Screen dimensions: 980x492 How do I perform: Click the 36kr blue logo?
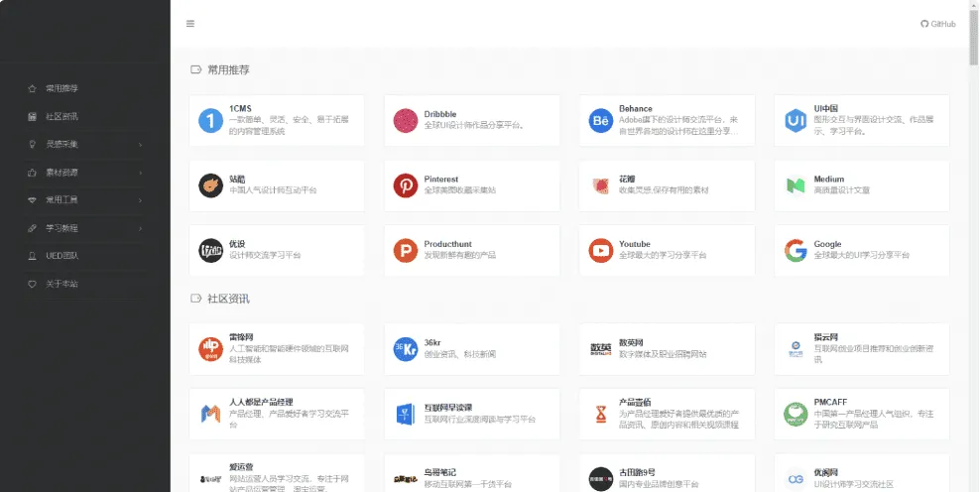(406, 349)
